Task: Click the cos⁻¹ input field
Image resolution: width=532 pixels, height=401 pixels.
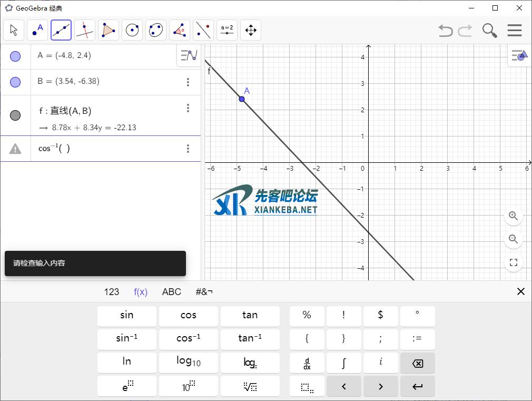Action: click(x=105, y=149)
